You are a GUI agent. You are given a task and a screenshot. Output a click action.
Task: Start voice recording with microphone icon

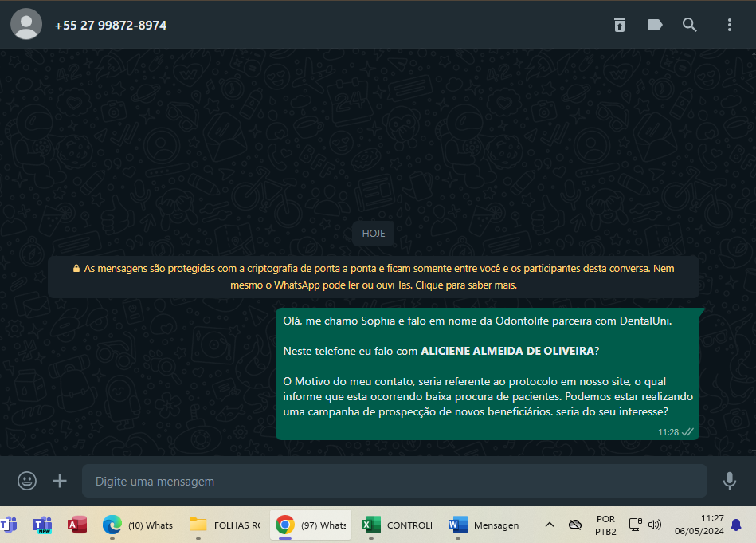(x=729, y=481)
